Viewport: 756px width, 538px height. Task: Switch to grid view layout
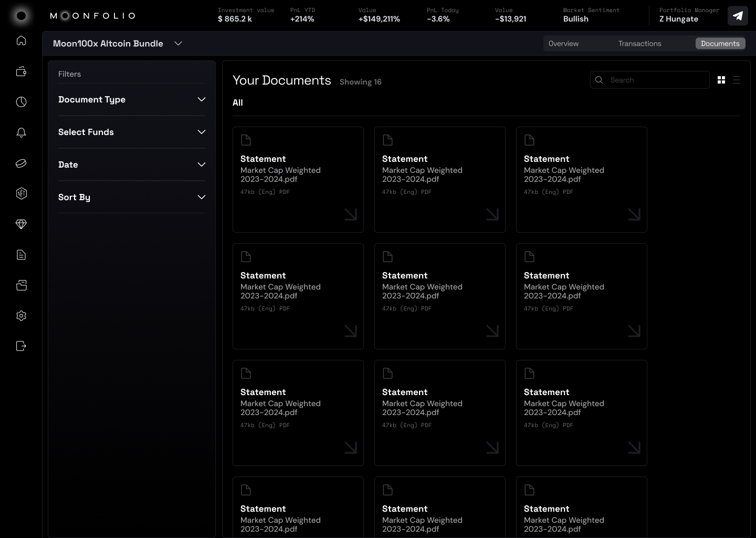(x=721, y=80)
